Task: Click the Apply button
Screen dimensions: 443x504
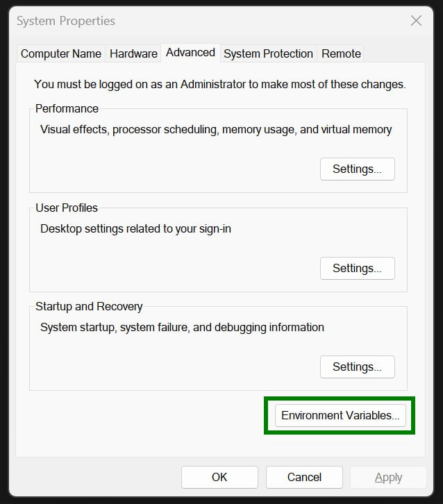Action: (388, 477)
